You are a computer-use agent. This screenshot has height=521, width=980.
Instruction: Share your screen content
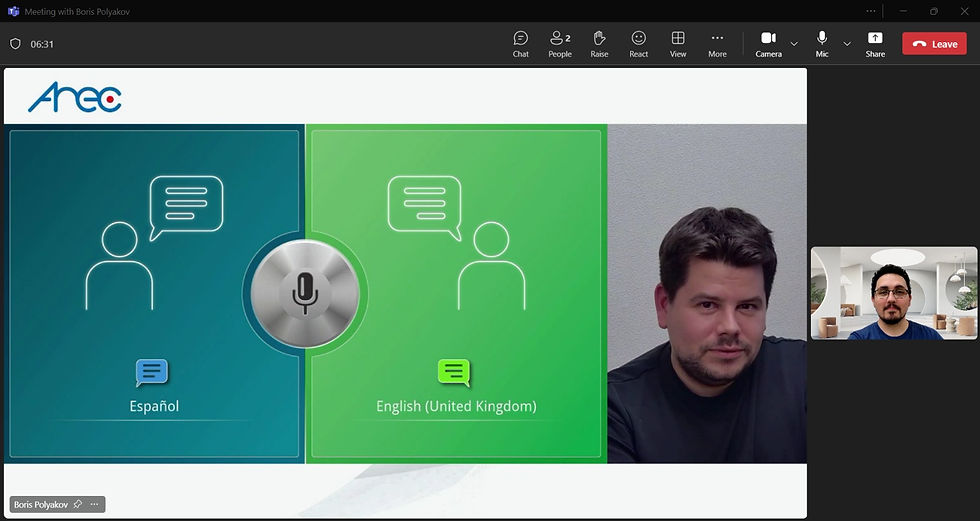click(875, 44)
